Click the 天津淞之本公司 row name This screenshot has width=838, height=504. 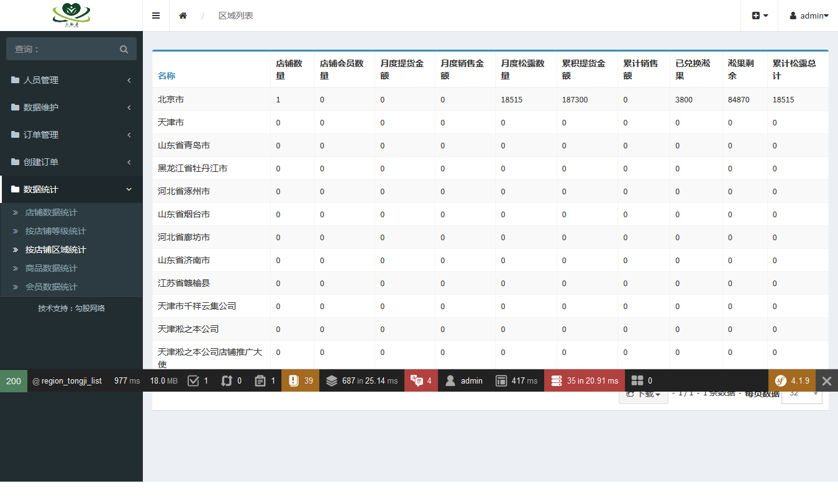click(x=188, y=329)
